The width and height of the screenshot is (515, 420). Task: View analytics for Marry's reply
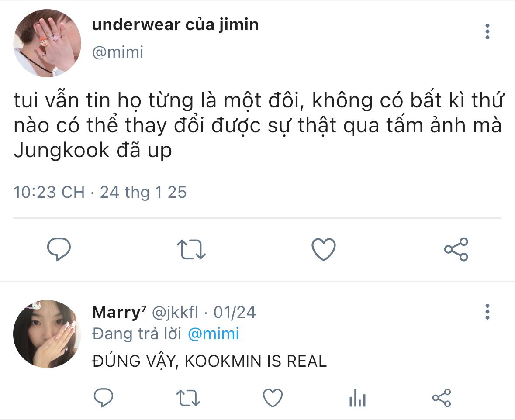[357, 398]
